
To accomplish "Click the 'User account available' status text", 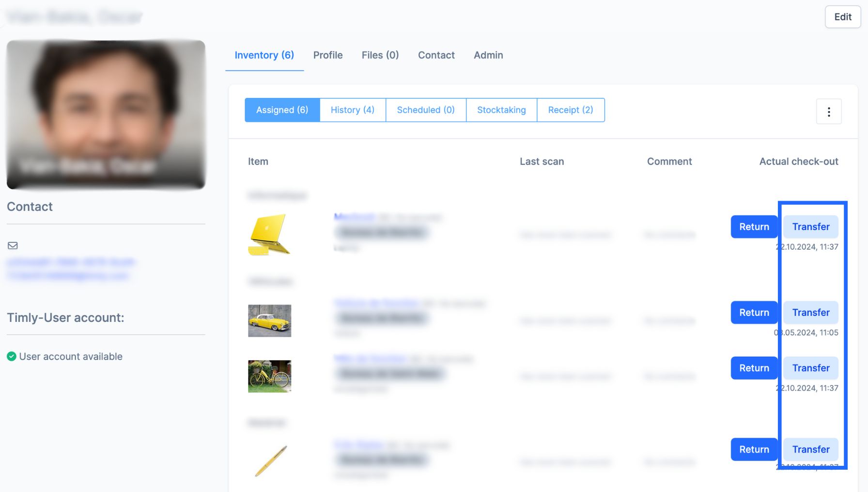I will tap(71, 357).
